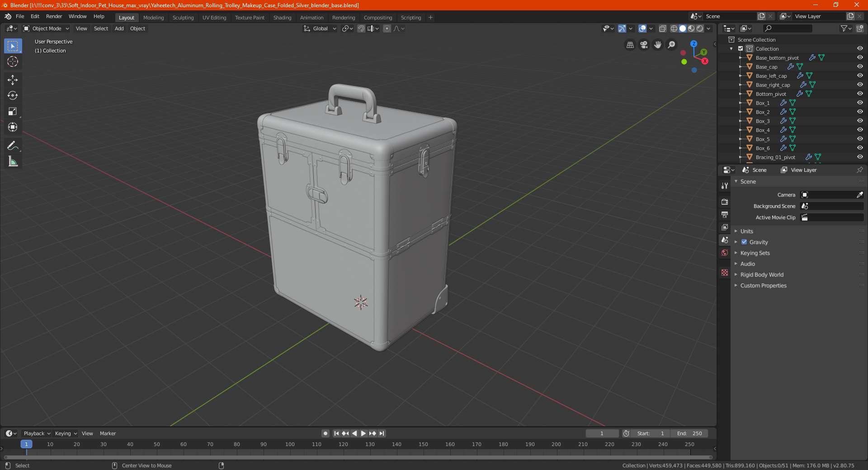Switch to the UV Editing workspace tab
The image size is (868, 470).
pos(214,18)
